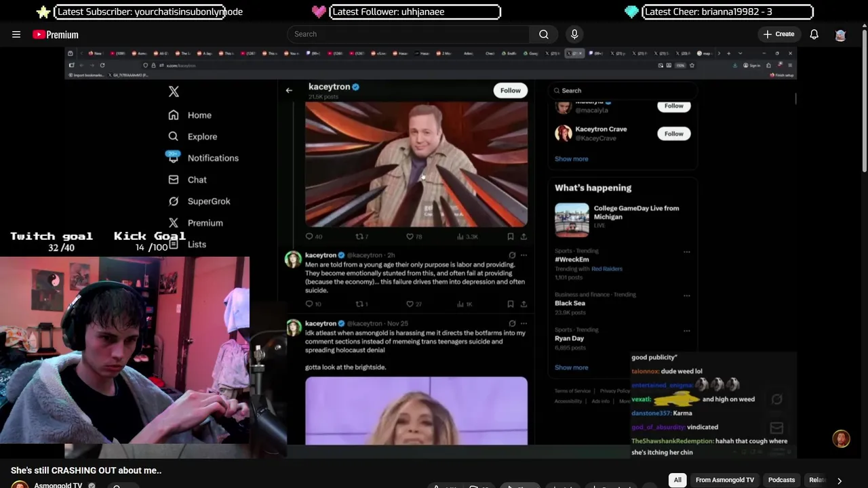Image resolution: width=868 pixels, height=488 pixels.
Task: Select the All filter chip
Action: (677, 480)
